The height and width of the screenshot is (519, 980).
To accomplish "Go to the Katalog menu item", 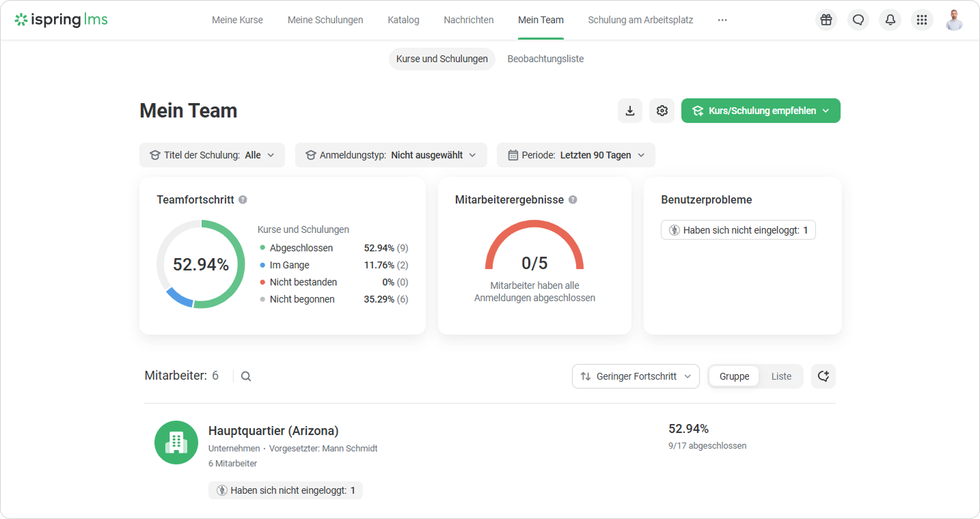I will point(403,20).
